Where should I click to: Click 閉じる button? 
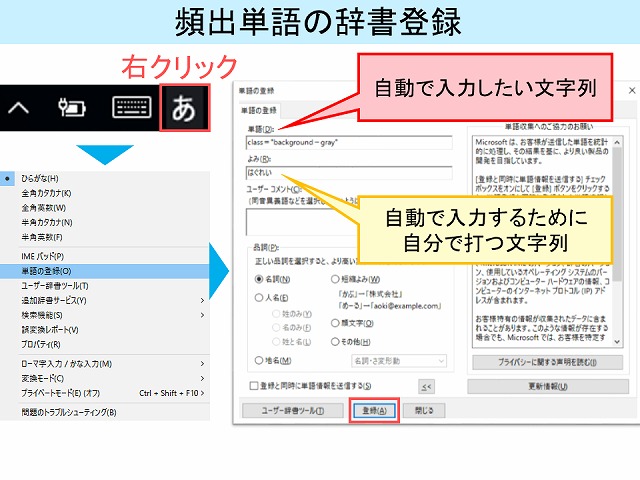tap(424, 410)
